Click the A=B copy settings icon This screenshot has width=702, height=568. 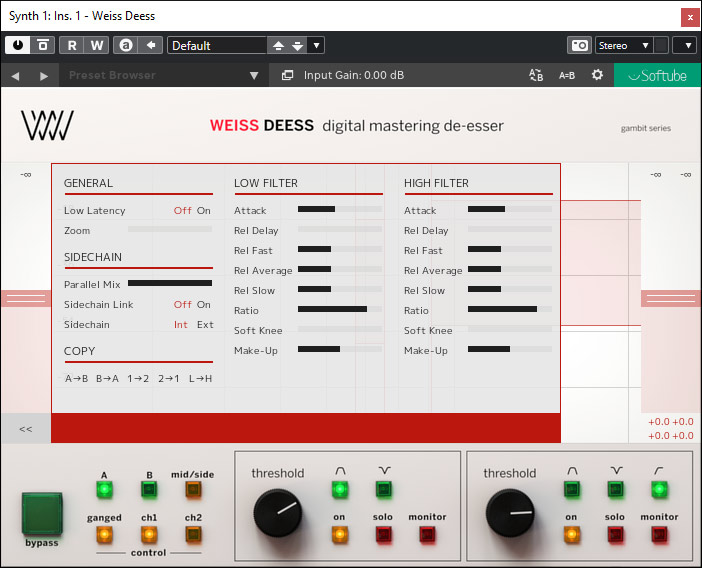pyautogui.click(x=567, y=75)
